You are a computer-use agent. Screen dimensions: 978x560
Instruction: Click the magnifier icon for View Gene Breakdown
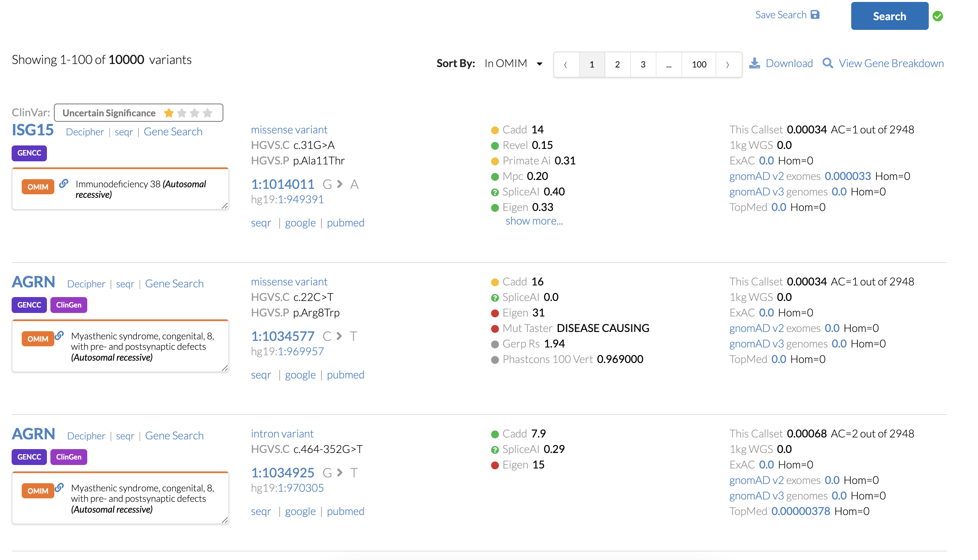pos(828,63)
